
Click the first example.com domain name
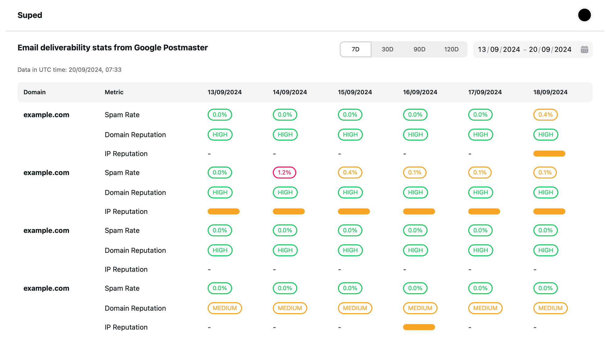(x=46, y=115)
